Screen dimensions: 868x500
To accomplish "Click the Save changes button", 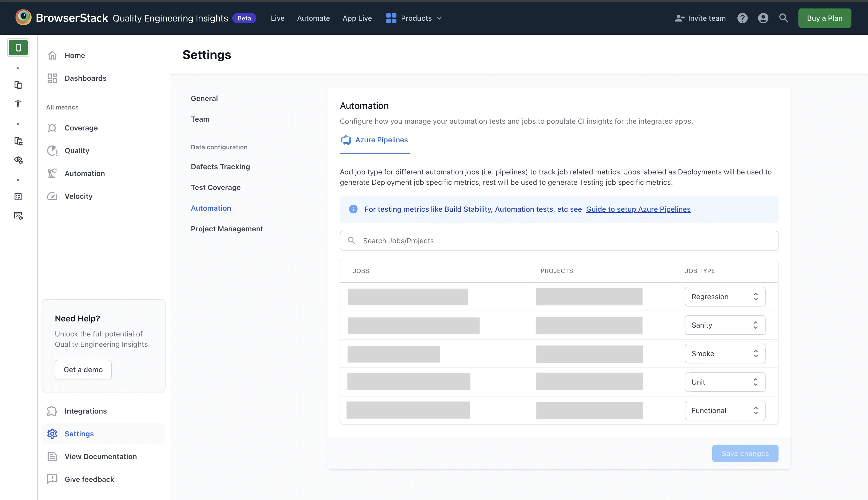I will tap(745, 453).
